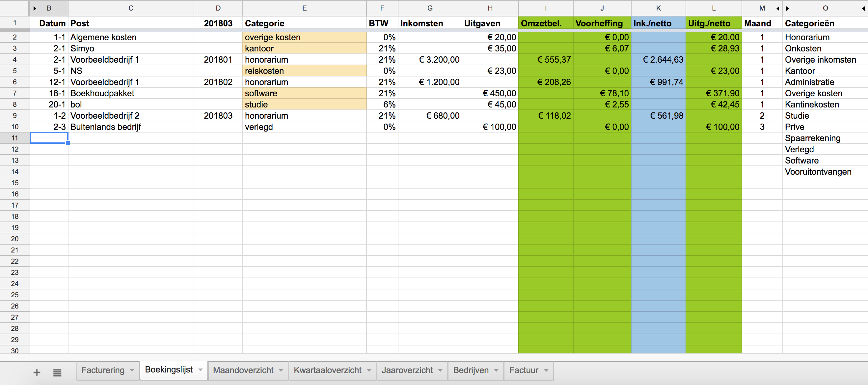Select column C header
868x385 pixels.
click(x=131, y=8)
